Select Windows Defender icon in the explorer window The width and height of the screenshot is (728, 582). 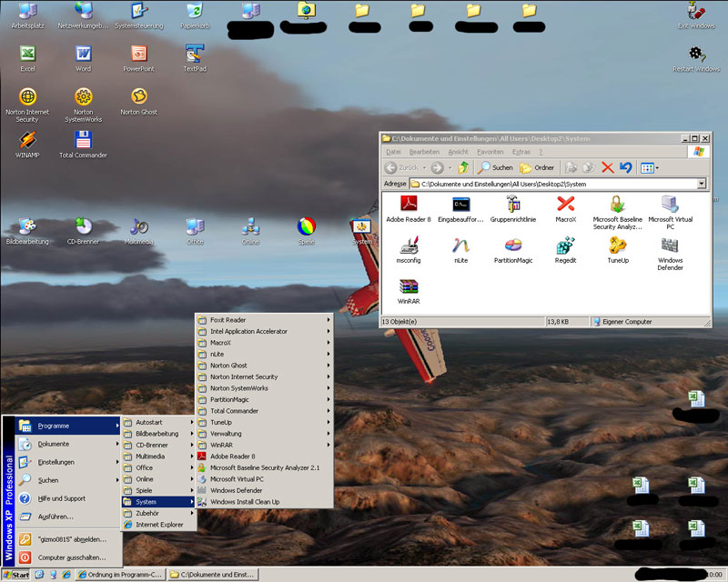coord(670,254)
